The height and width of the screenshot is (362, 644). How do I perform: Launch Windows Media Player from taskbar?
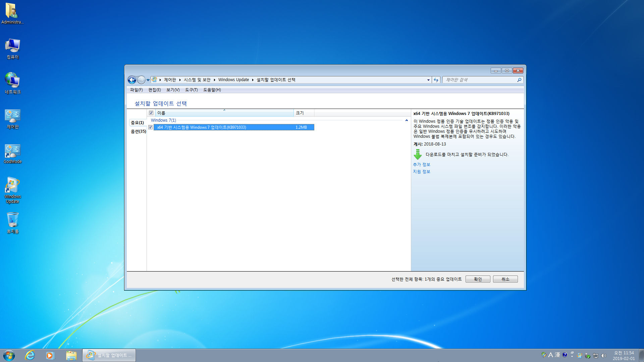[50, 355]
